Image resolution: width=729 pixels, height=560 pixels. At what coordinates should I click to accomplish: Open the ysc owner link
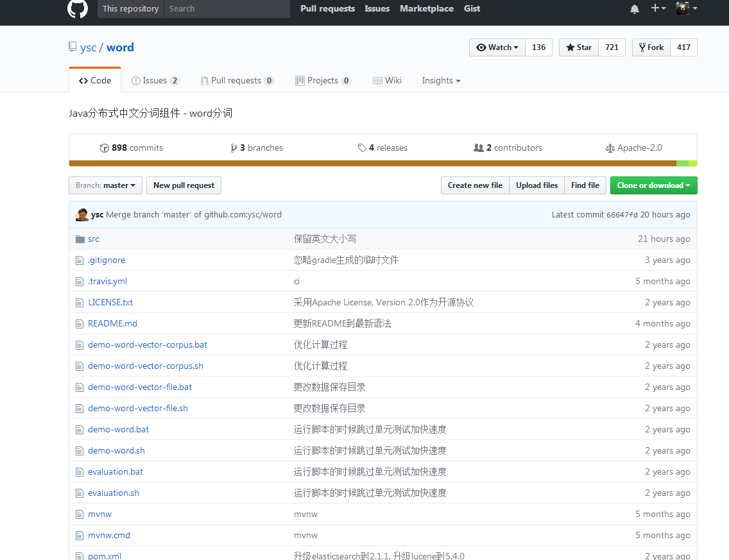(89, 47)
